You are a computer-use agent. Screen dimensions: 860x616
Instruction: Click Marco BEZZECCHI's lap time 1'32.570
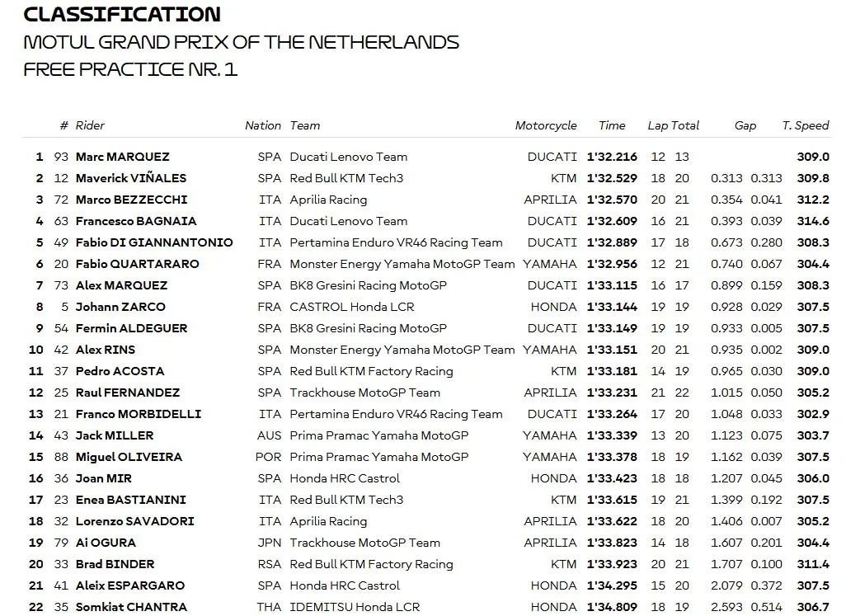click(612, 200)
